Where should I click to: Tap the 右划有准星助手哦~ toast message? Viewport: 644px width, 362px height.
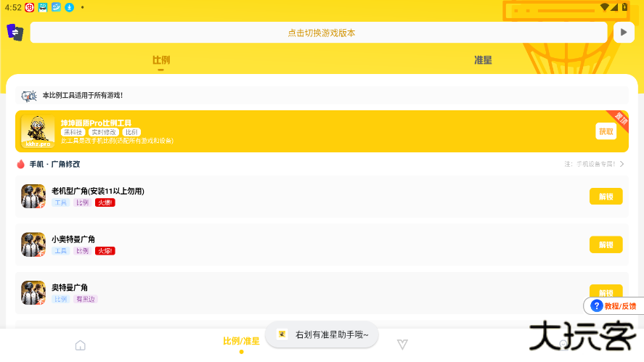pyautogui.click(x=322, y=335)
